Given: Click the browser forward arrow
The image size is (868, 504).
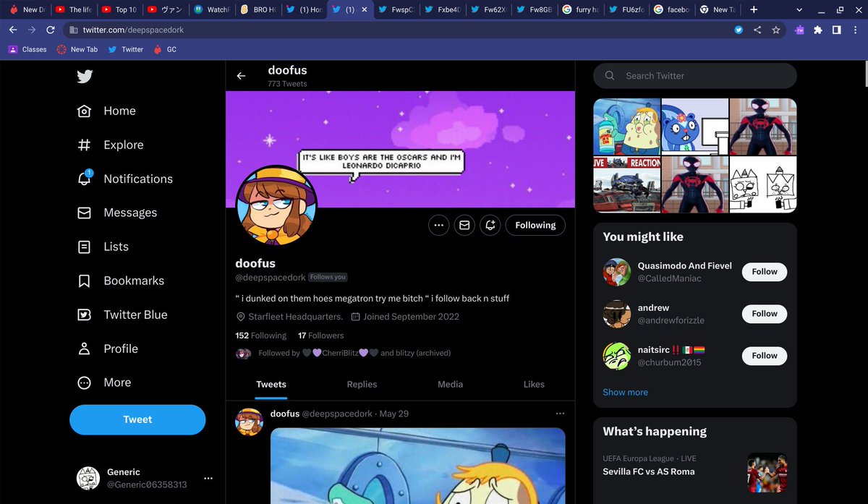Looking at the screenshot, I should (32, 30).
